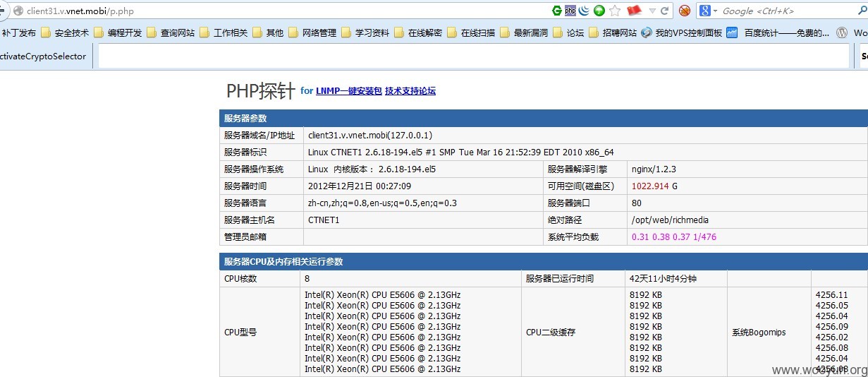Click the bookmark star icon in address bar
The height and width of the screenshot is (377, 868).
pyautogui.click(x=615, y=11)
